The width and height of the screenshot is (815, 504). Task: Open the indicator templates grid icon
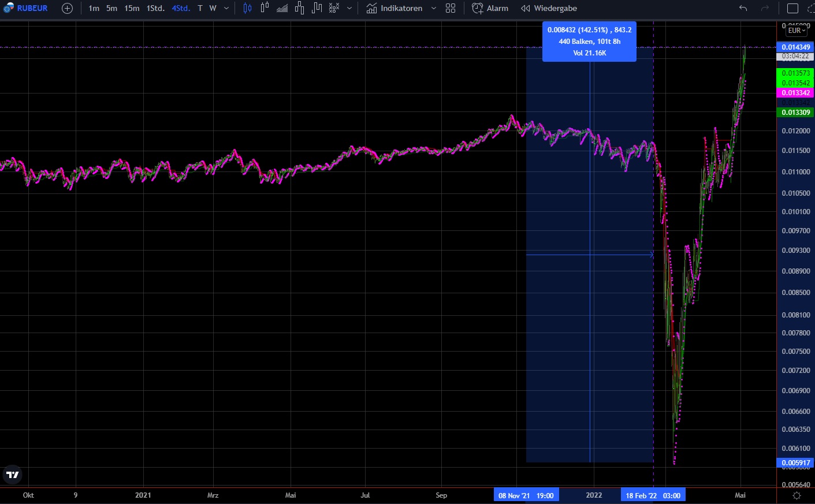pyautogui.click(x=451, y=8)
